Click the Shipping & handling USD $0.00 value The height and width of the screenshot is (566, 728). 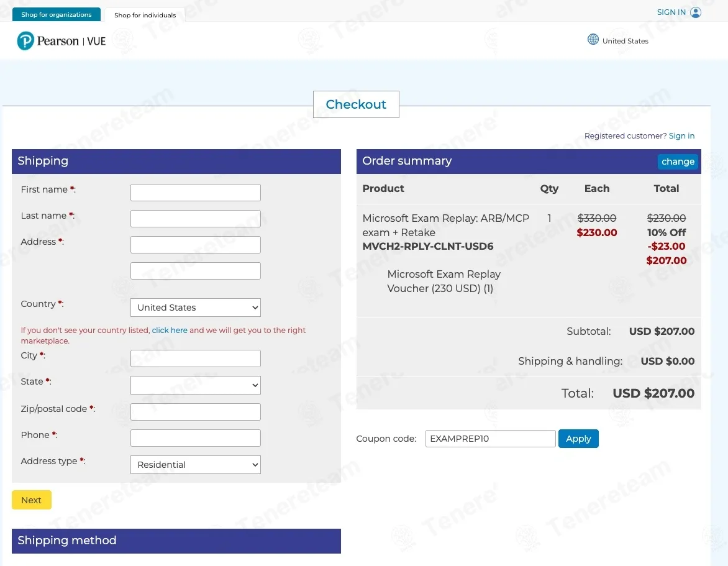tap(668, 361)
